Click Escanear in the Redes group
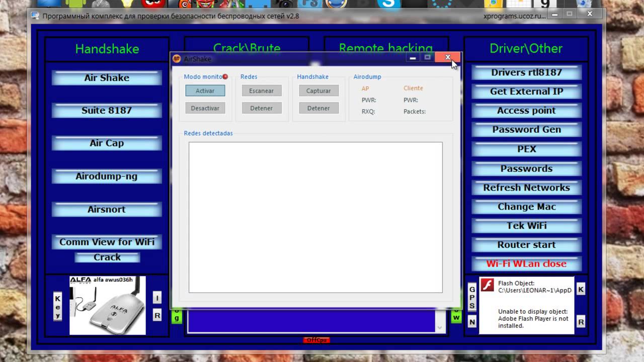644x362 pixels. click(262, 91)
